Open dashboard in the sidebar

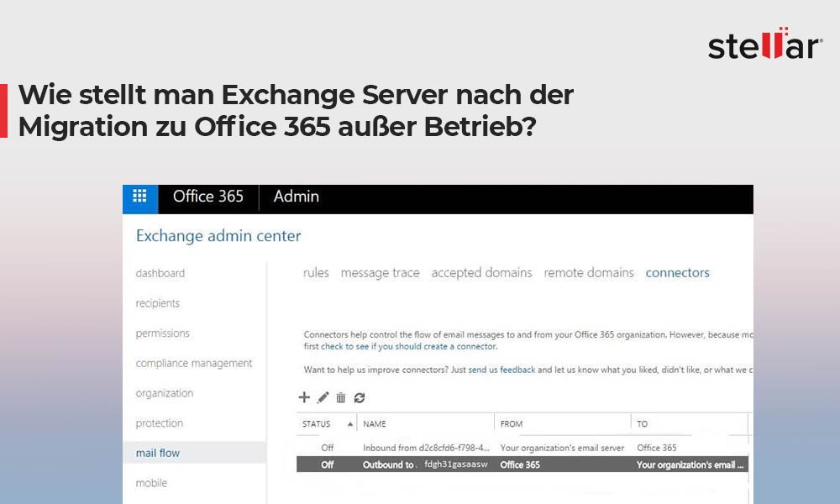160,273
